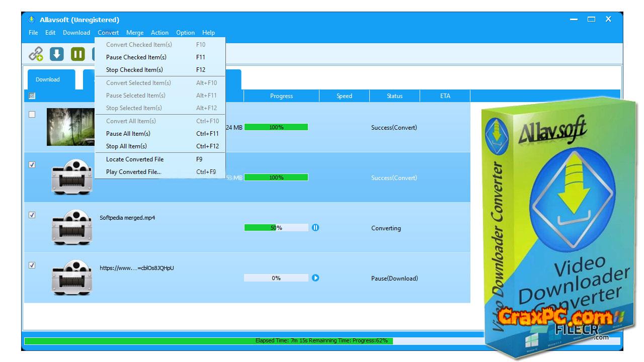The width and height of the screenshot is (644, 362).
Task: Minimize the Allavsoft window
Action: pyautogui.click(x=574, y=20)
